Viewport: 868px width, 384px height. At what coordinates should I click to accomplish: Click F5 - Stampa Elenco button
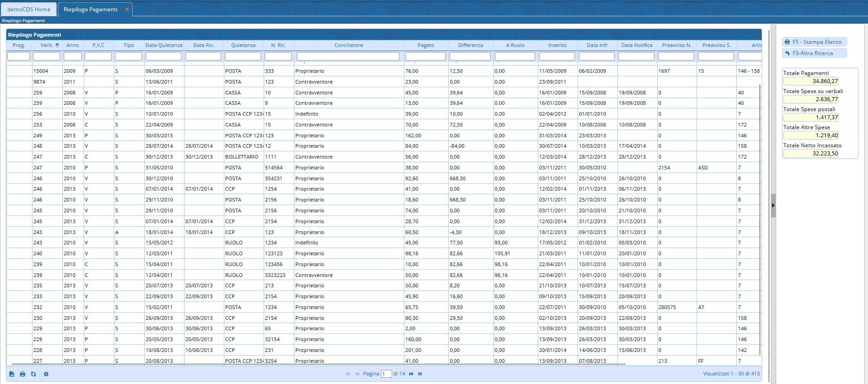pos(814,42)
